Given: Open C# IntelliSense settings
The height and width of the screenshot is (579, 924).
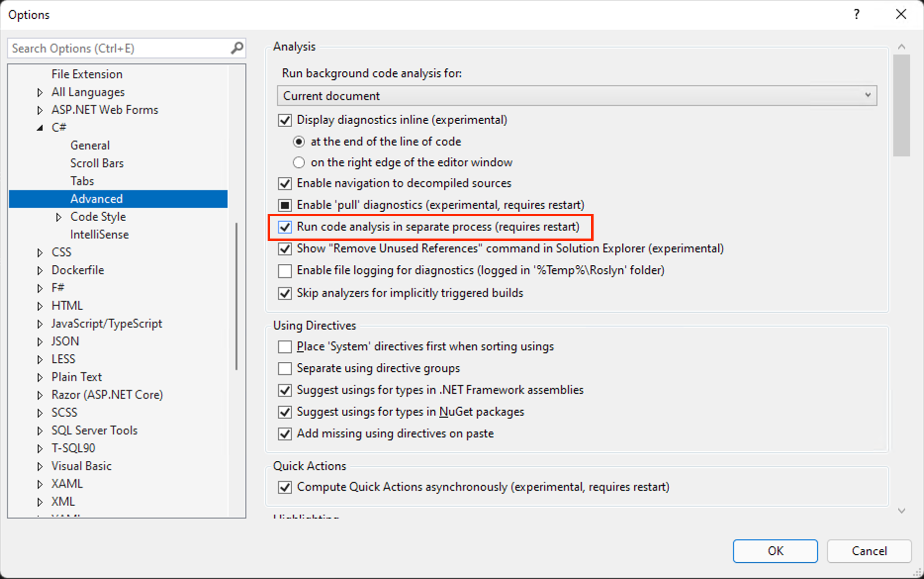Looking at the screenshot, I should 99,235.
